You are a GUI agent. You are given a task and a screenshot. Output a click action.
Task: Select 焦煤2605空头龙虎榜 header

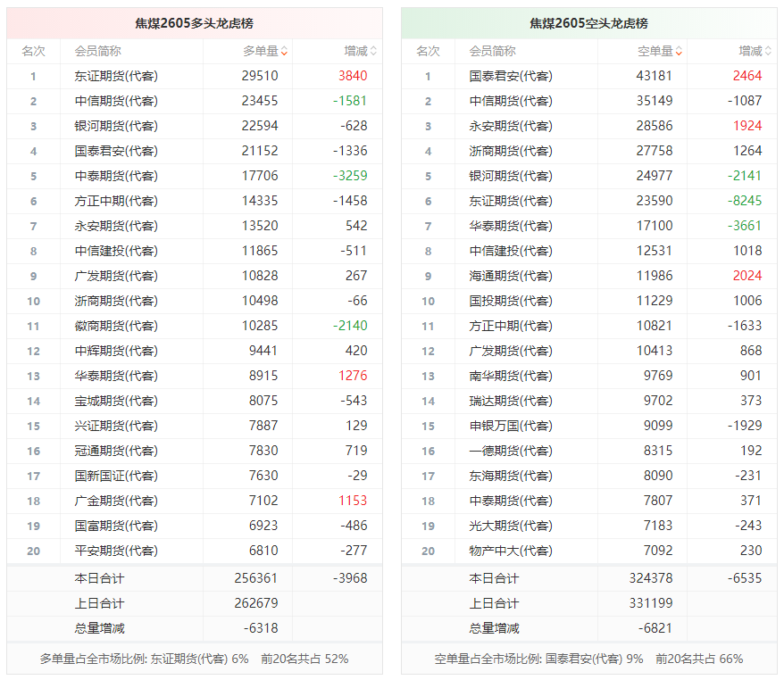point(589,23)
